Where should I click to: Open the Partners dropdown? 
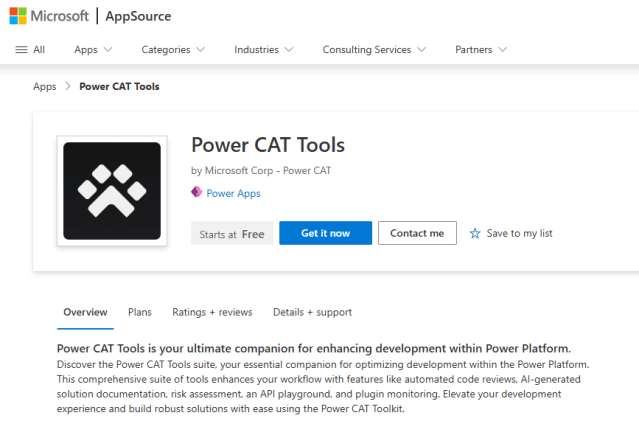pos(481,50)
